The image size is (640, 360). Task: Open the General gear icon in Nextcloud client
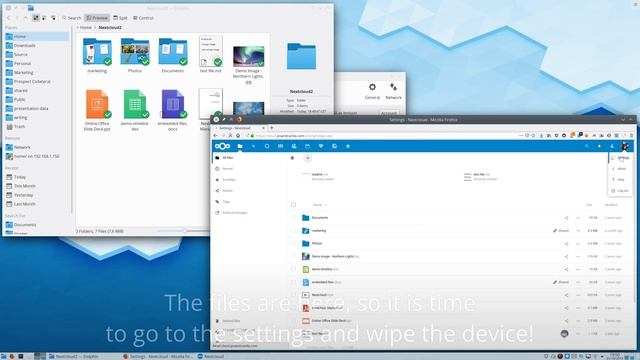pyautogui.click(x=372, y=91)
